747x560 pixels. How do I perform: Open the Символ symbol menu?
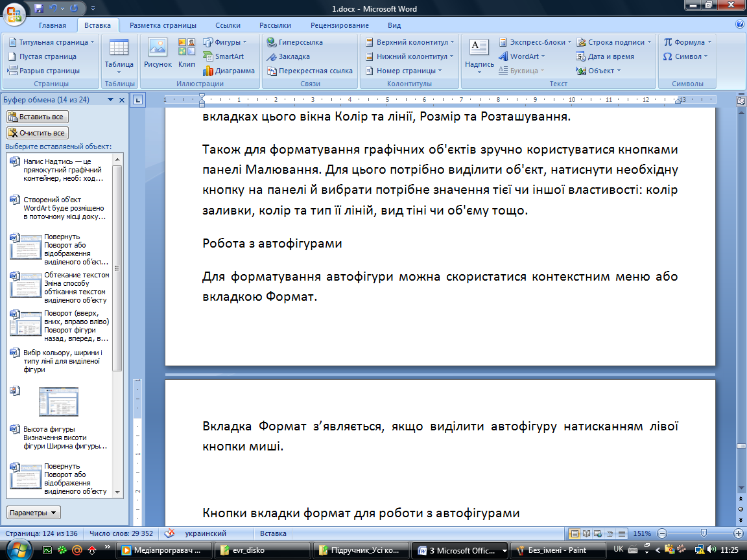[685, 56]
